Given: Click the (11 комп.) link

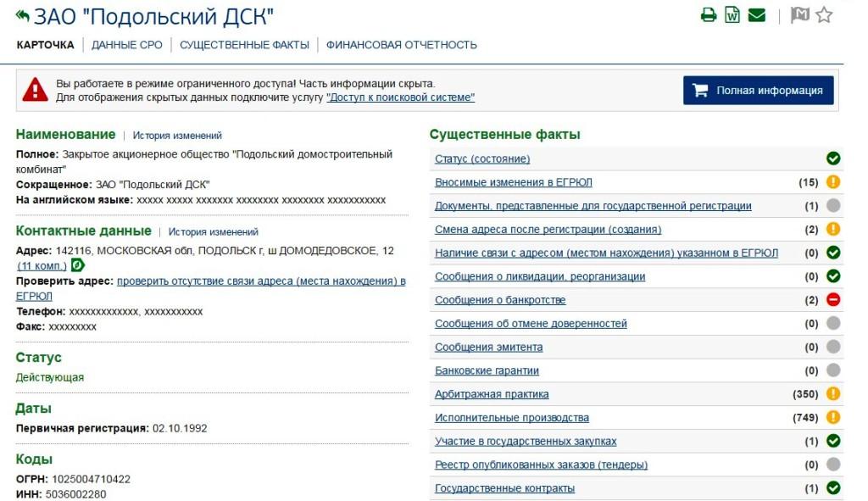Looking at the screenshot, I should pos(42,265).
